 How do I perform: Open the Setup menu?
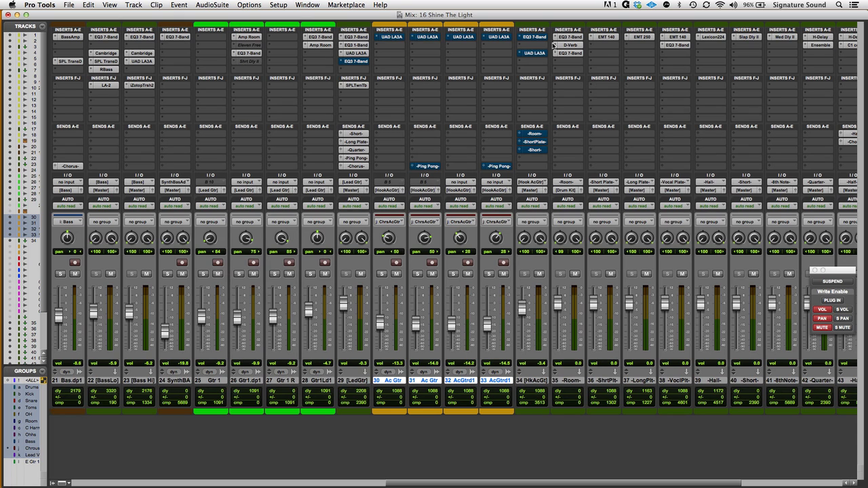pos(278,5)
